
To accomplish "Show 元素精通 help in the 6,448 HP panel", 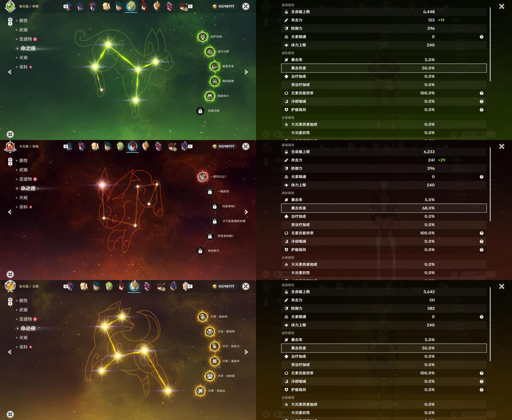I will click(481, 37).
